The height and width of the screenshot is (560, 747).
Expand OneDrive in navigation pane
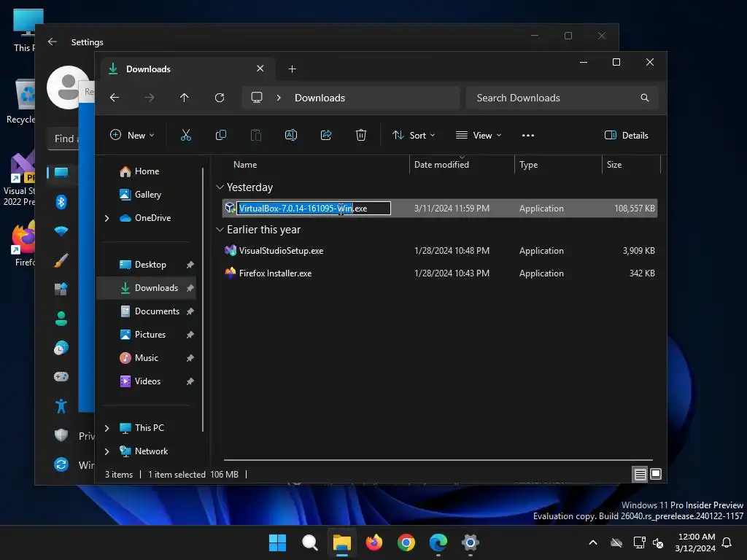click(x=107, y=218)
